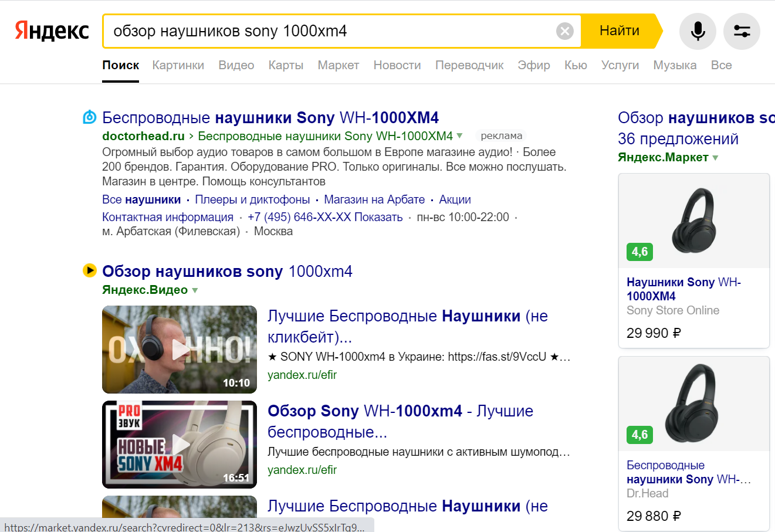Open the Плееры и диктофоны sitelink
The height and width of the screenshot is (532, 775).
252,199
